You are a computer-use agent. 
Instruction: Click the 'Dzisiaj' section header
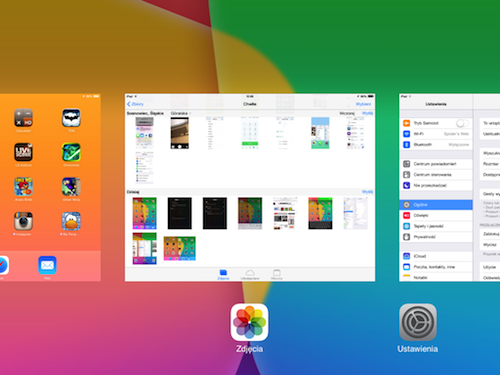[133, 192]
